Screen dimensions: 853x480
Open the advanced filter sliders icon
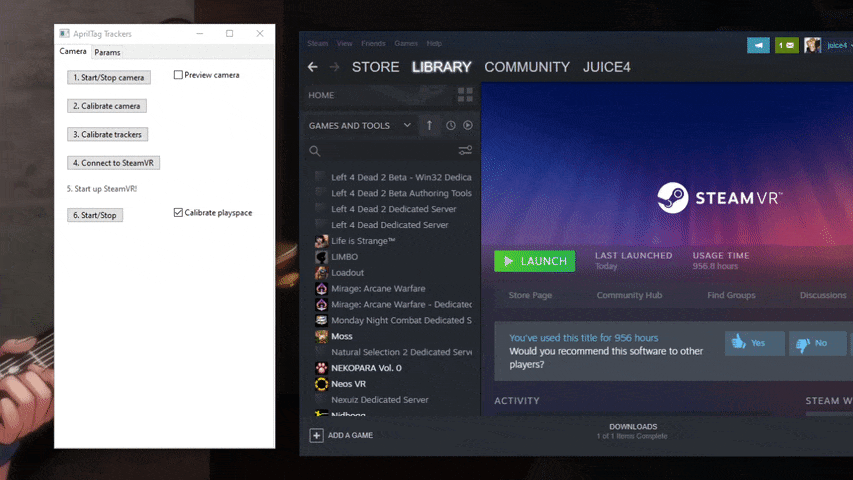pos(465,150)
